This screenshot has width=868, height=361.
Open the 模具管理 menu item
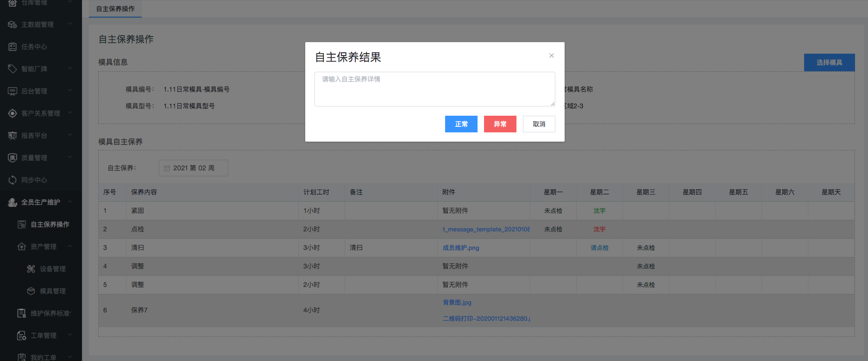point(52,291)
